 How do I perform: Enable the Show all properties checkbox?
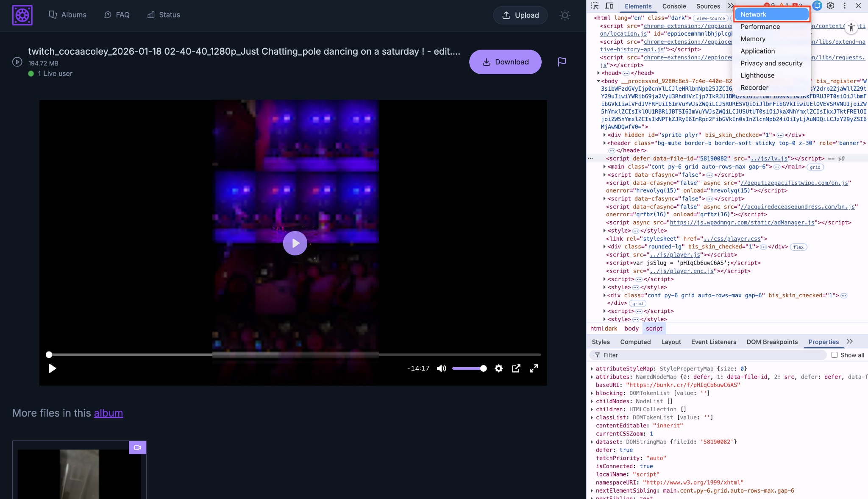pos(835,355)
